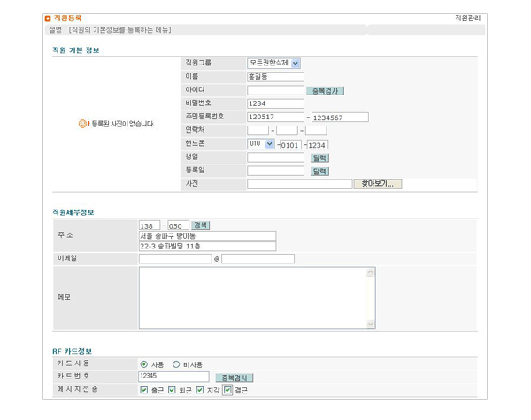Toggle the 결근 checkbox
This screenshot has height=420, width=531.
pyautogui.click(x=227, y=390)
